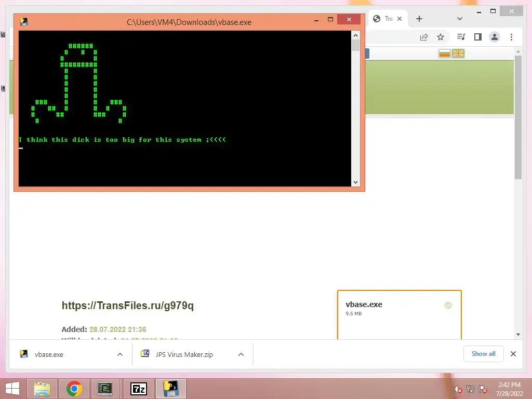
Task: Expand options for JPS Virus Maker.zip download
Action: coord(241,354)
